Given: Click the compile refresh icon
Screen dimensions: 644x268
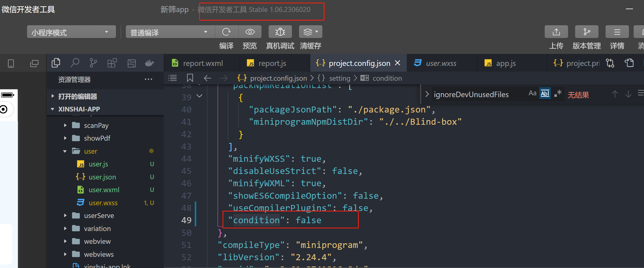Looking at the screenshot, I should [x=226, y=32].
